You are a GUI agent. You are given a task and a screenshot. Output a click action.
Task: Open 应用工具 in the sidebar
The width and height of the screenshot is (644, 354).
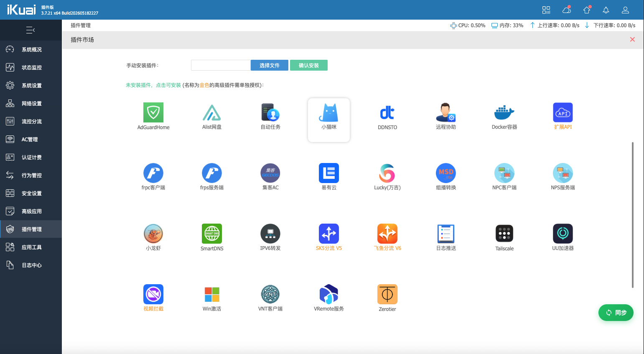pyautogui.click(x=31, y=247)
